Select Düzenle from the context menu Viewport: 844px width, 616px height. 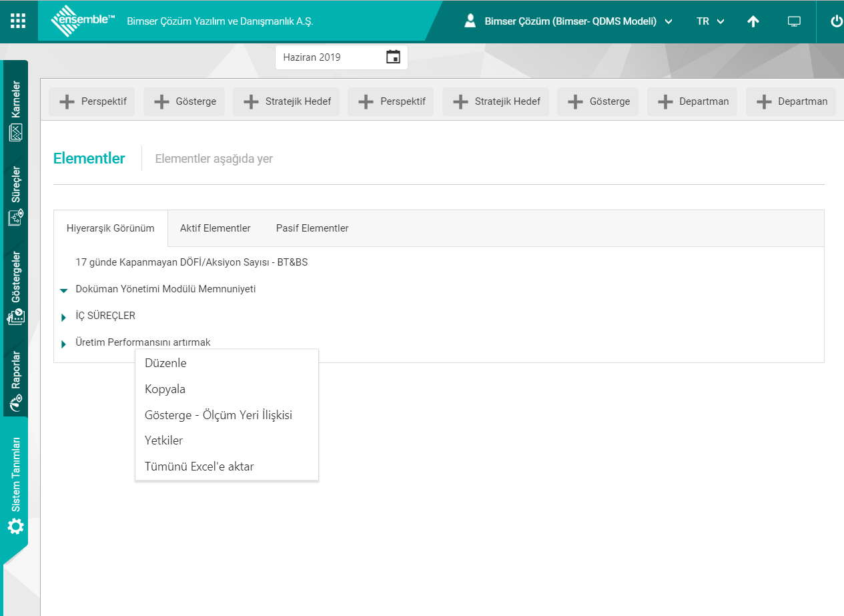point(165,364)
